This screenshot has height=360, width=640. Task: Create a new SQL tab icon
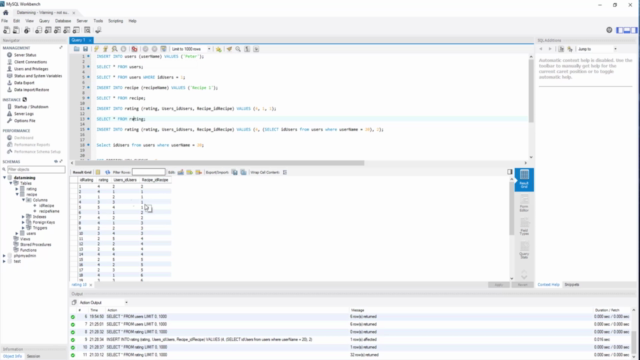coord(7,30)
